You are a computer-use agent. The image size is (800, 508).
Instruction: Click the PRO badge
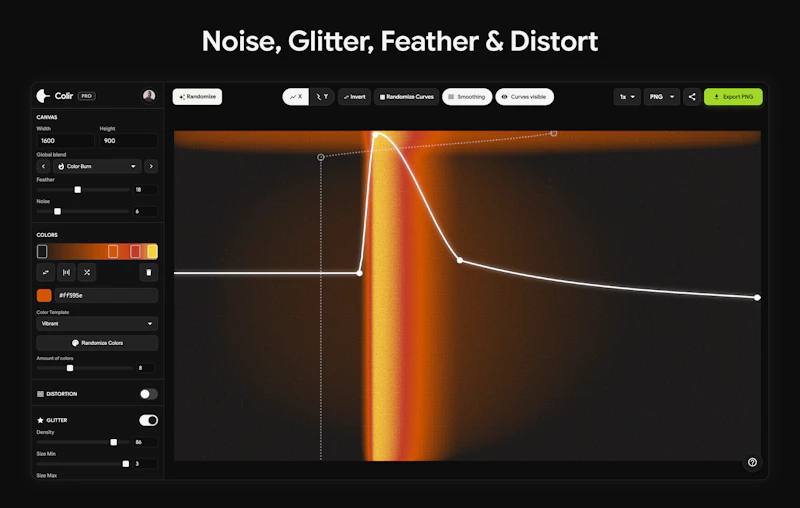(x=87, y=96)
